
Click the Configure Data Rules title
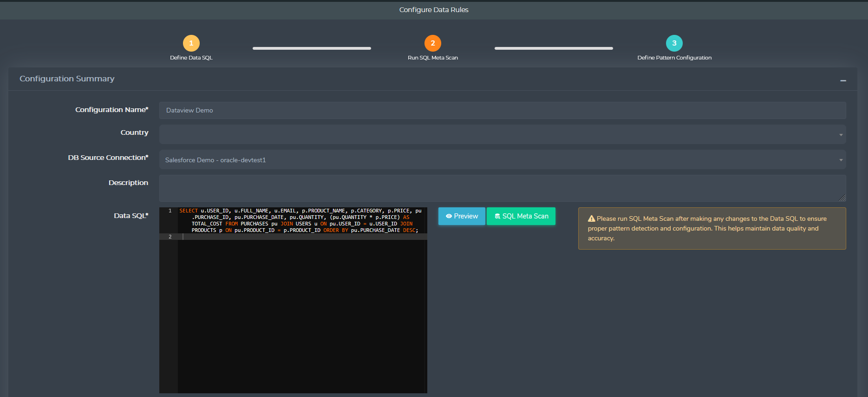(434, 10)
